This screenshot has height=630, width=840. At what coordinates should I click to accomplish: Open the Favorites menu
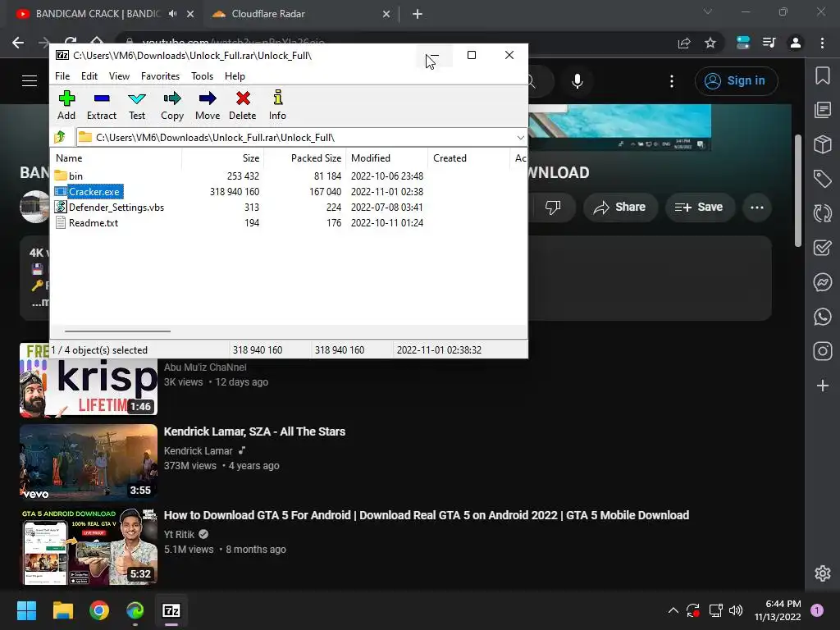[x=160, y=76]
